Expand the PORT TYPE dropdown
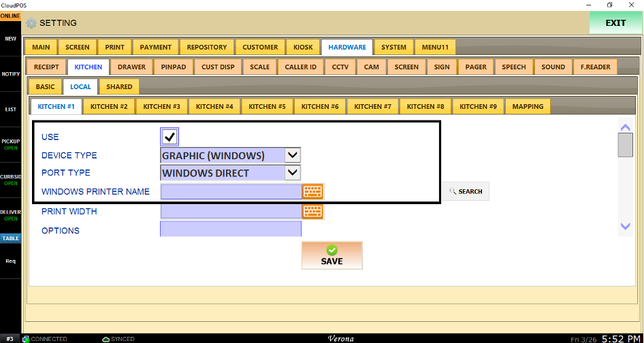 click(x=291, y=173)
